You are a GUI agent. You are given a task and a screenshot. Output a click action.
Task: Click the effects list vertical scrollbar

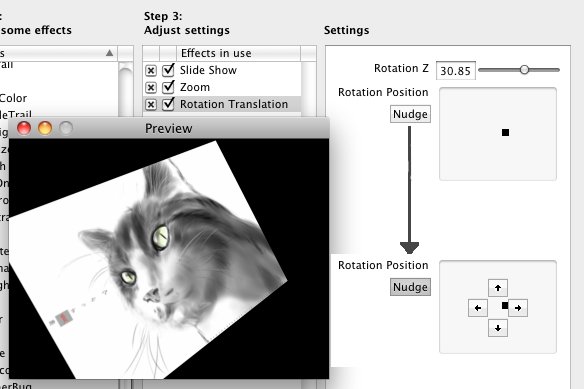(x=126, y=89)
